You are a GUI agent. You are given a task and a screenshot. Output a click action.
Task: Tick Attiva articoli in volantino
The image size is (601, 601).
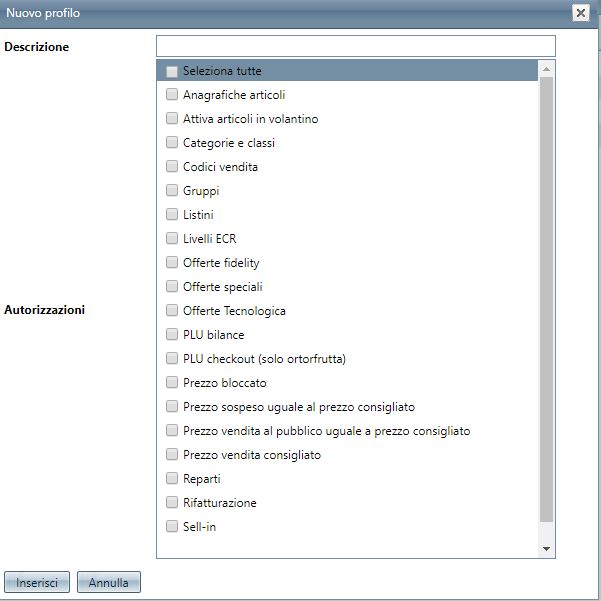(x=172, y=119)
